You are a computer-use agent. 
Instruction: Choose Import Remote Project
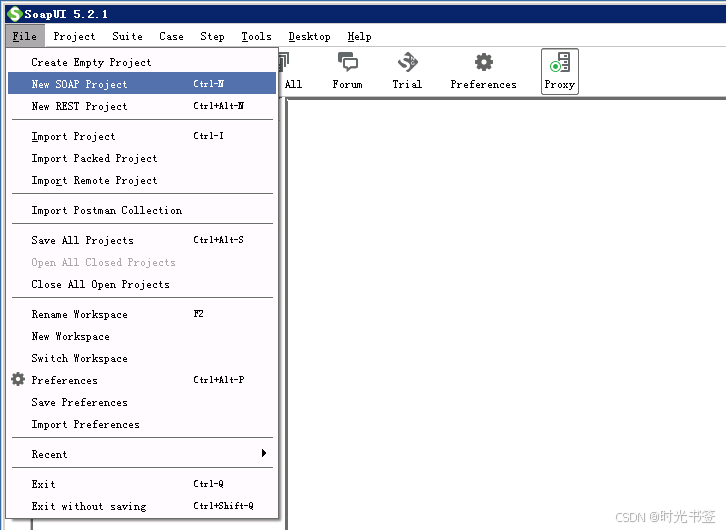(x=142, y=180)
